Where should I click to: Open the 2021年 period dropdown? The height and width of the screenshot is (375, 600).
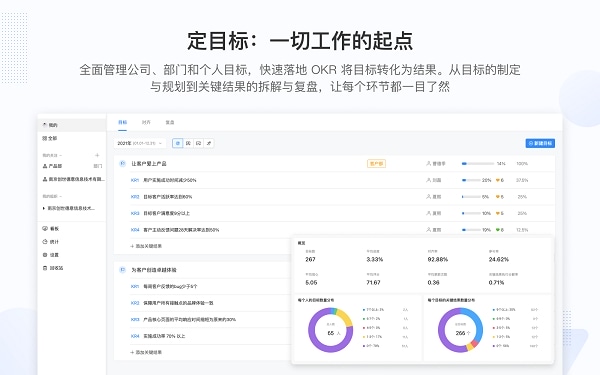[x=140, y=143]
